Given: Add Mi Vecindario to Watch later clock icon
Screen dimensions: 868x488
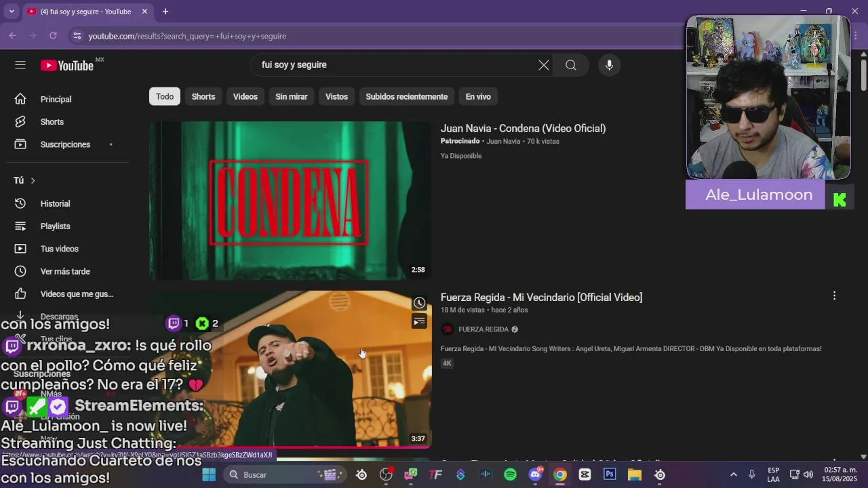Looking at the screenshot, I should pos(420,303).
